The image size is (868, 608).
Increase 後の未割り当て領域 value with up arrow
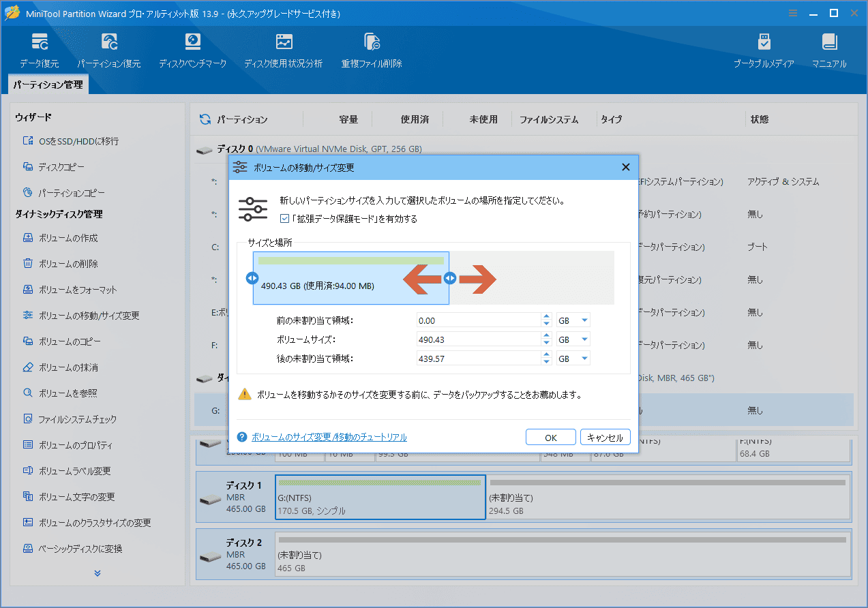(546, 355)
